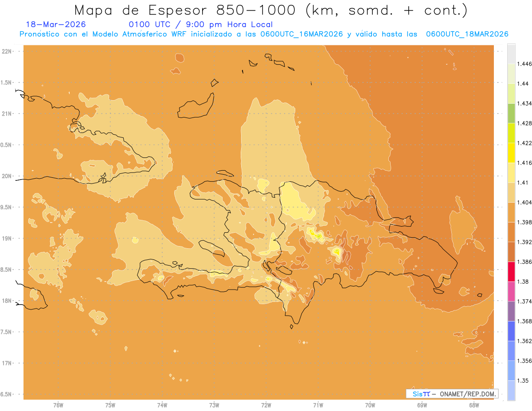This screenshot has height=411, width=532.
Task: Click the '73W' longitude label
Action: click(x=214, y=405)
